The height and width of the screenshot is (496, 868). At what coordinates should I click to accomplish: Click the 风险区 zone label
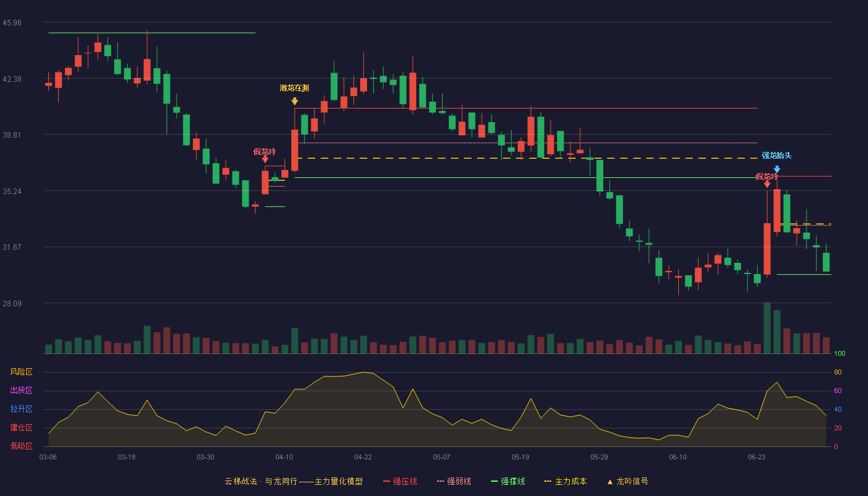pos(22,372)
